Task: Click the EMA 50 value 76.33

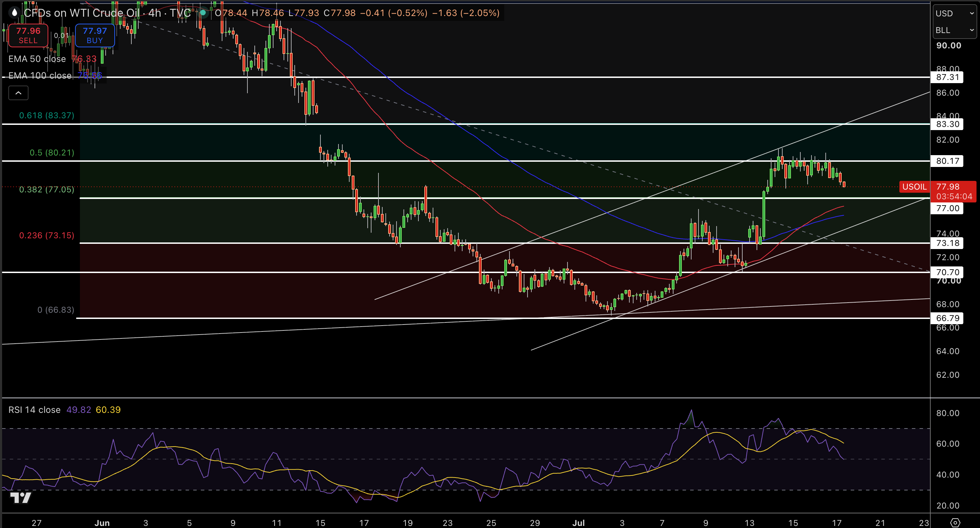Action: pos(84,59)
